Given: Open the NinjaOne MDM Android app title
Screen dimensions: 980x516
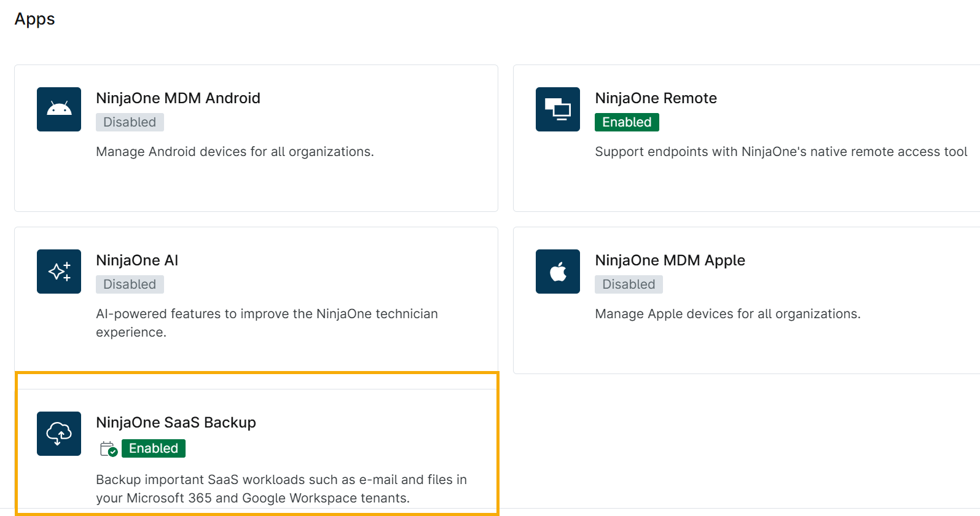Looking at the screenshot, I should [x=178, y=98].
